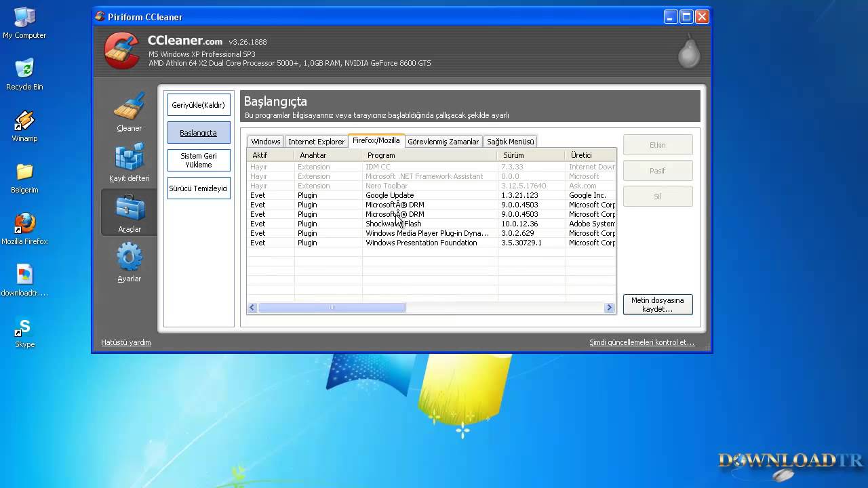
Task: Open Sistem Geri Yükleme tool
Action: click(x=199, y=160)
